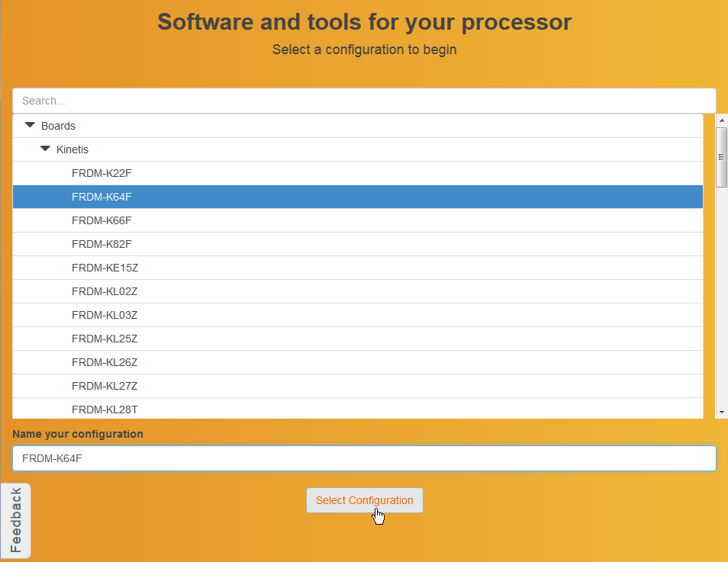This screenshot has width=728, height=562.
Task: Select FRDM-KL03Z in the list
Action: (x=105, y=315)
